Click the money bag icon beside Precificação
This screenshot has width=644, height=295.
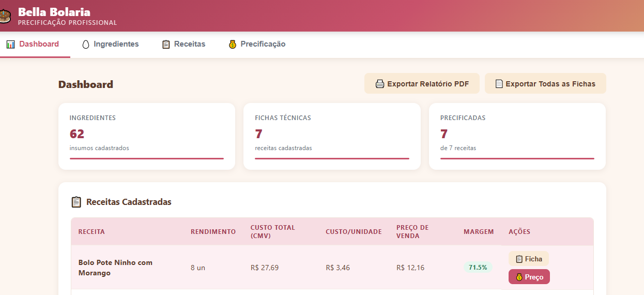pyautogui.click(x=233, y=45)
